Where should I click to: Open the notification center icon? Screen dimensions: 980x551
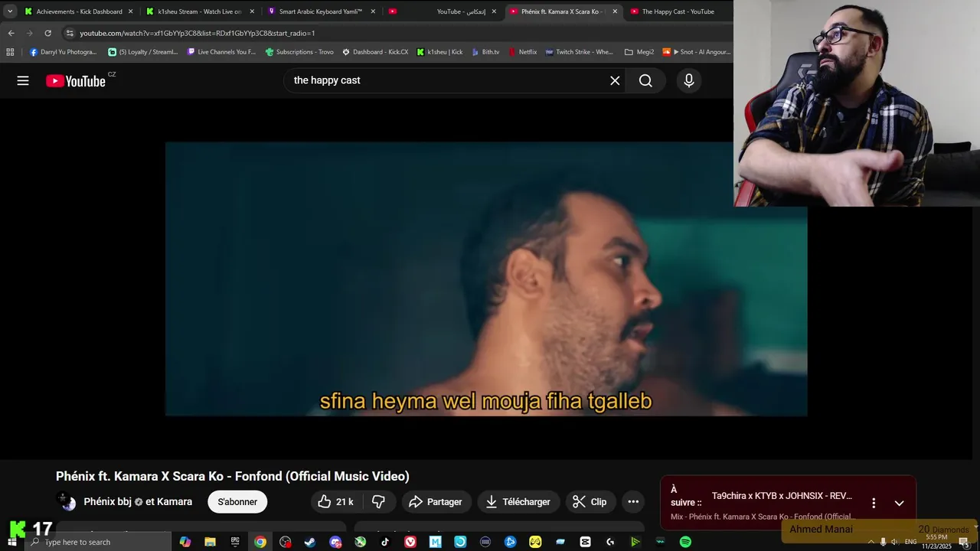(964, 542)
